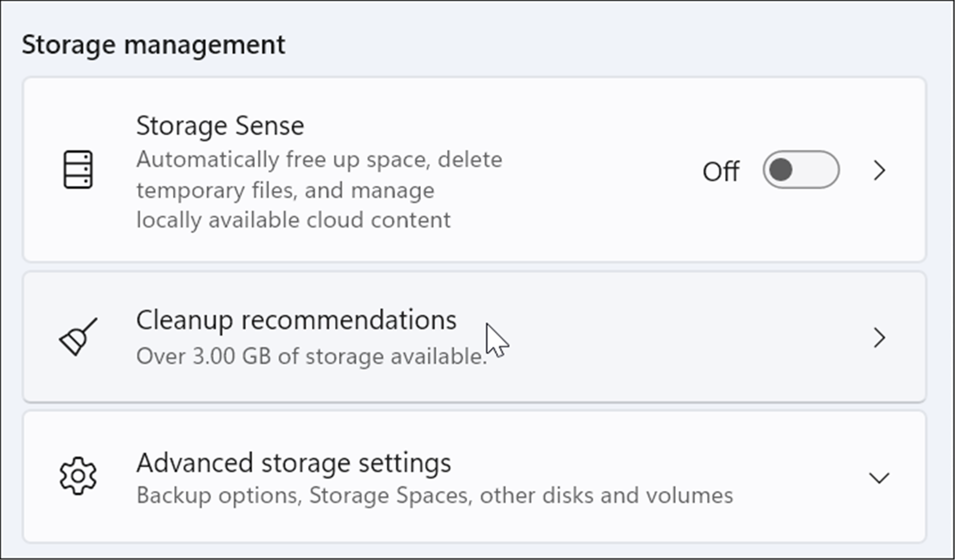
Task: Open Cleanup recommendations via its right arrow
Action: pos(880,338)
